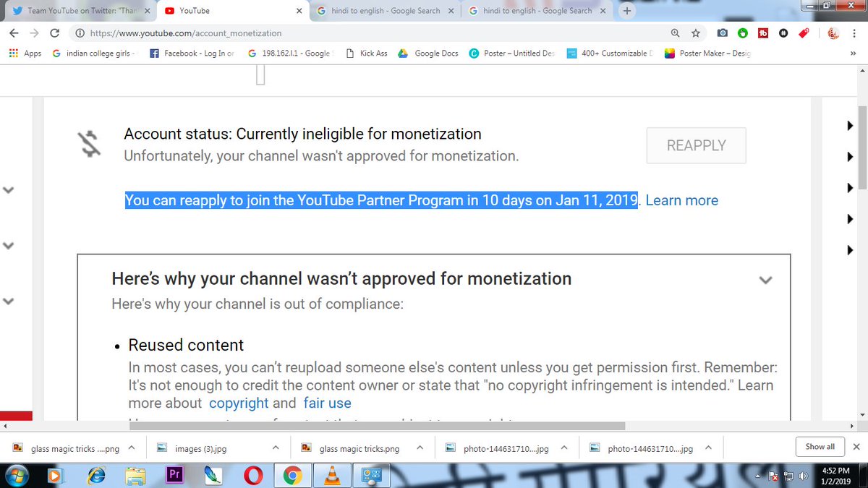
Task: Click Show all downloads button
Action: click(x=820, y=447)
